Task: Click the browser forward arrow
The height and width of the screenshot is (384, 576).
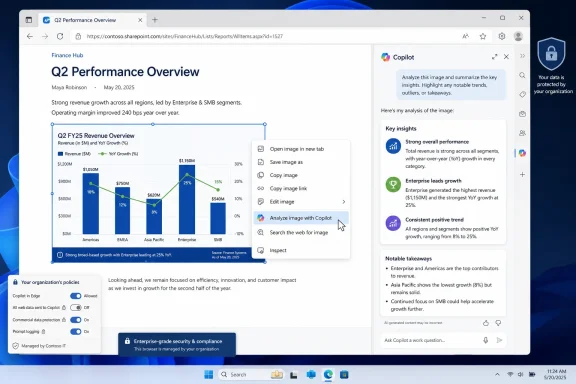Action: [x=45, y=36]
